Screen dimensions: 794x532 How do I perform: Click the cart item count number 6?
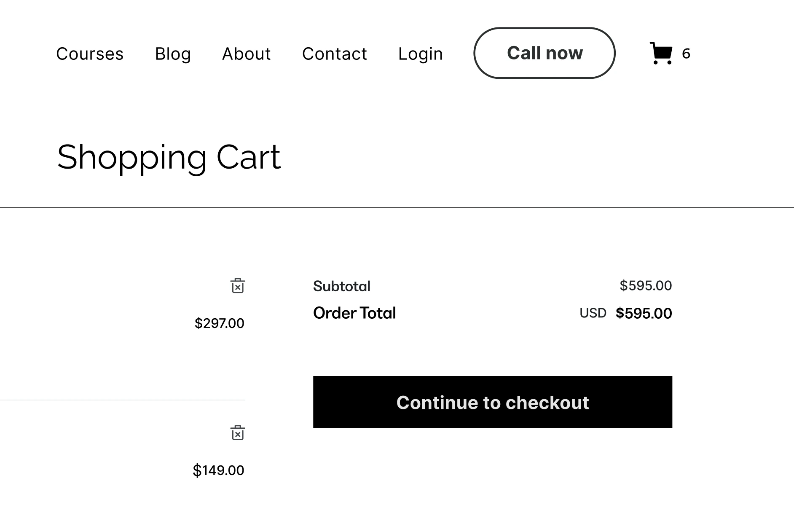686,54
